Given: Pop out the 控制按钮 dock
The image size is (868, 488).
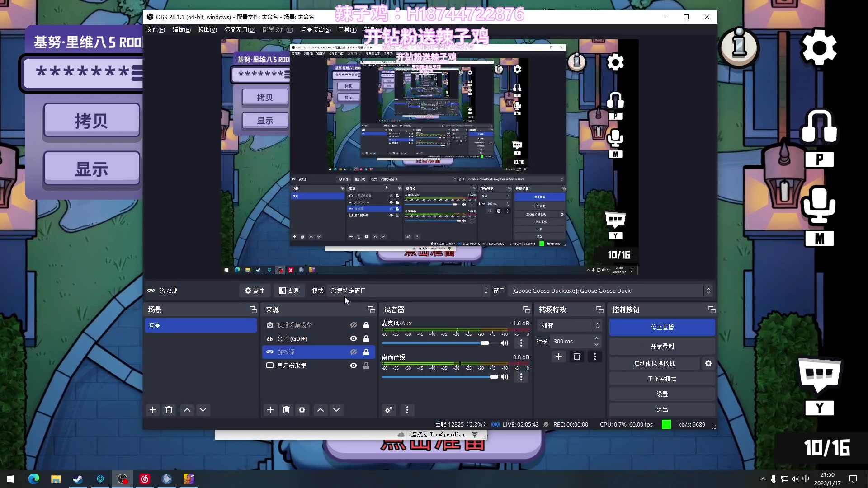Looking at the screenshot, I should tap(712, 310).
